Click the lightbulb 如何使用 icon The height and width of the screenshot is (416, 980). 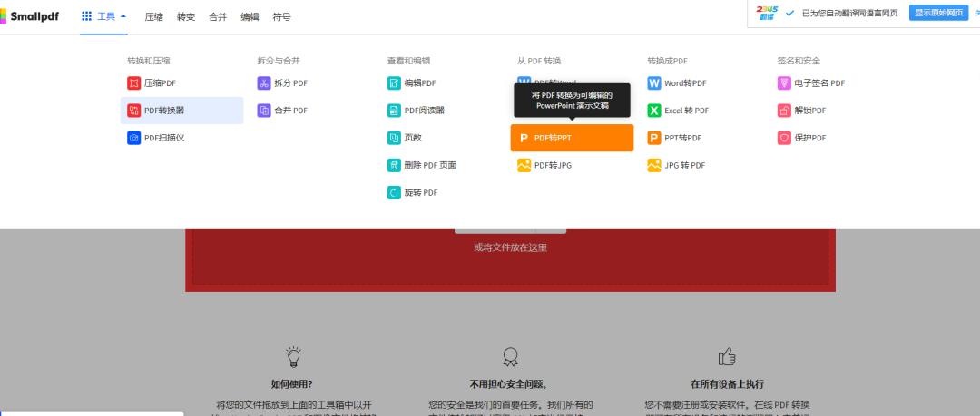click(x=292, y=357)
